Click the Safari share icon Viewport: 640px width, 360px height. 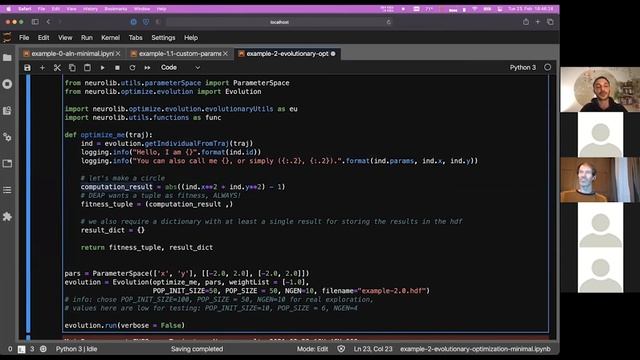click(526, 22)
